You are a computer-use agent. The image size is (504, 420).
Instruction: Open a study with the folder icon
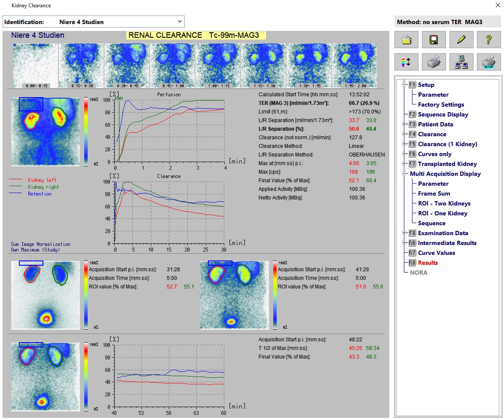point(406,40)
